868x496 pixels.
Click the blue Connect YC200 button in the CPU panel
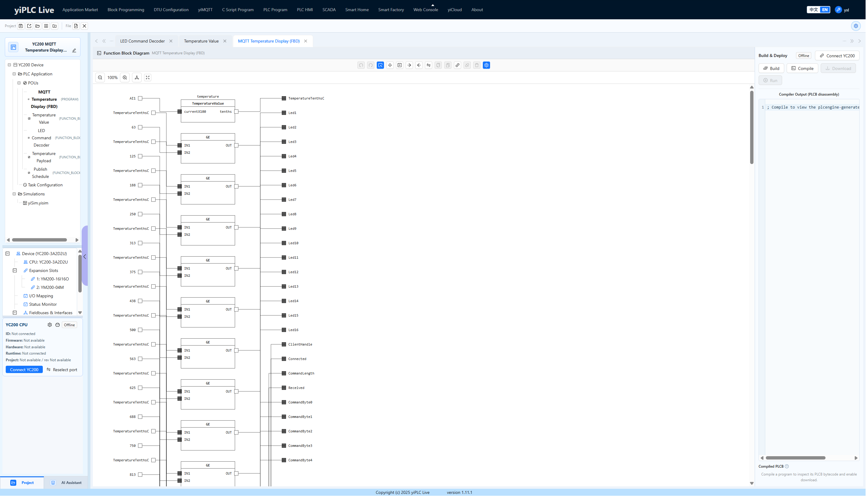click(24, 370)
